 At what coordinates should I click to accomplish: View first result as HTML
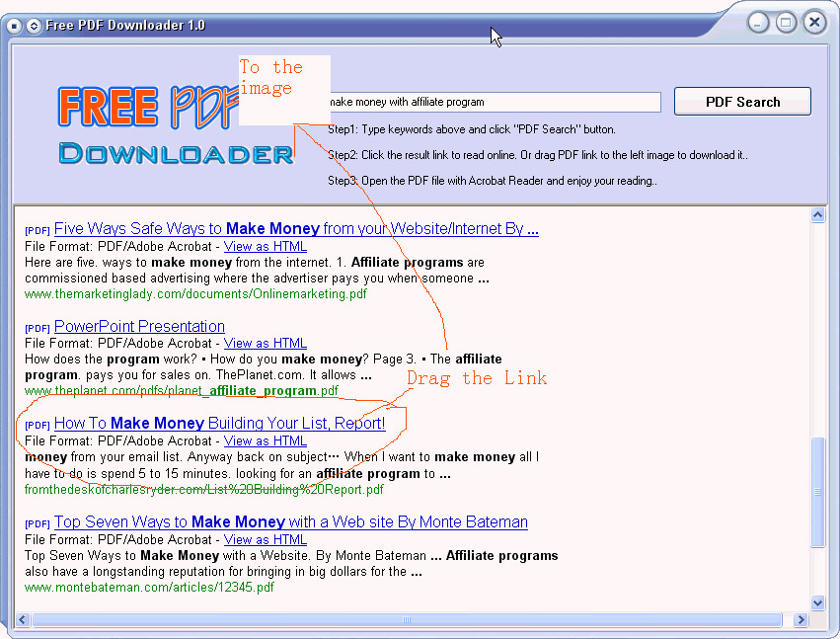pyautogui.click(x=266, y=247)
